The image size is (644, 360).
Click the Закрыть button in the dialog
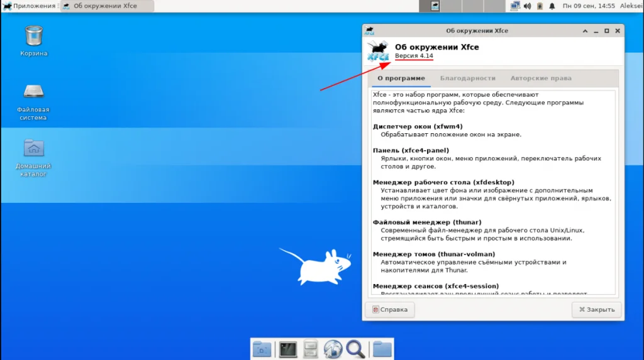tap(596, 310)
